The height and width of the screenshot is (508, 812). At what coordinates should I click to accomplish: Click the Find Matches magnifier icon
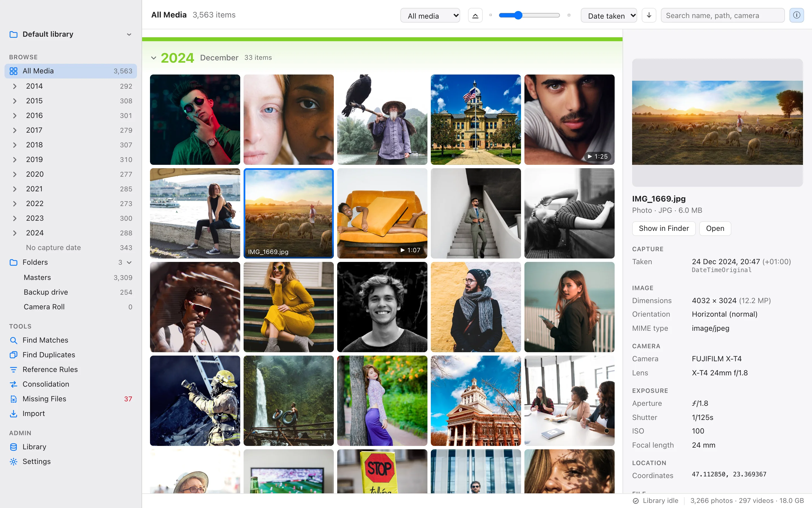click(x=14, y=340)
